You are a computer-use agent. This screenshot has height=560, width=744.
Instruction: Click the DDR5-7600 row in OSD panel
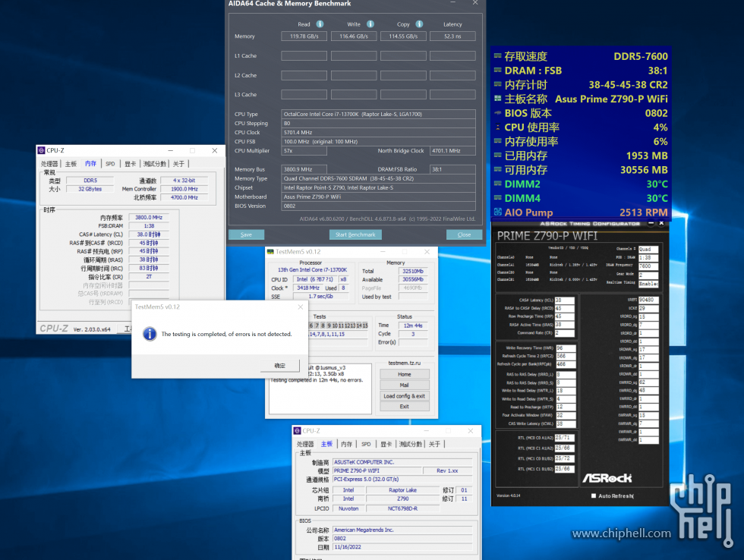pos(581,56)
